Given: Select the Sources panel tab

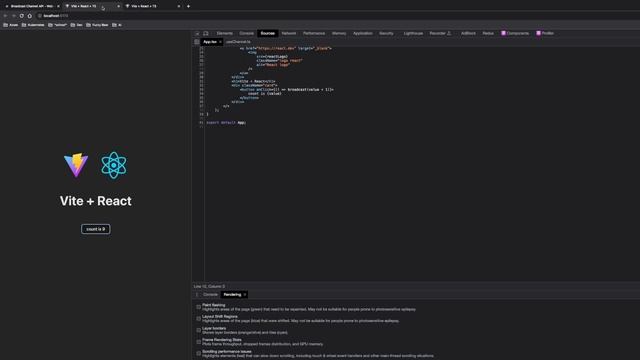Looking at the screenshot, I should coord(268,33).
